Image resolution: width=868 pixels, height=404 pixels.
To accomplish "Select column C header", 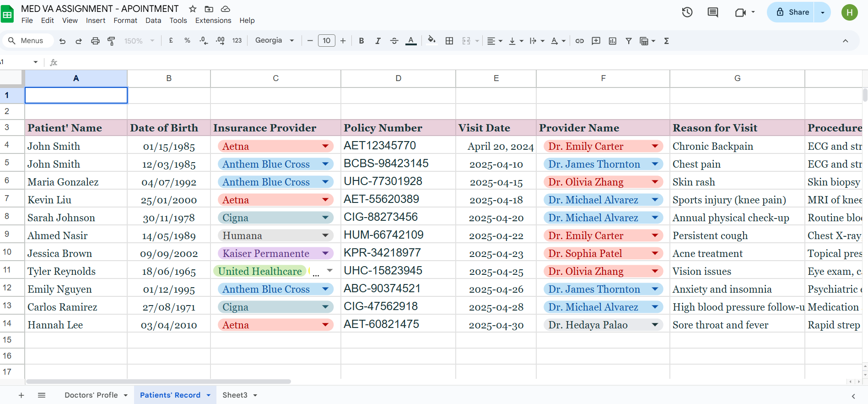I will (x=275, y=78).
